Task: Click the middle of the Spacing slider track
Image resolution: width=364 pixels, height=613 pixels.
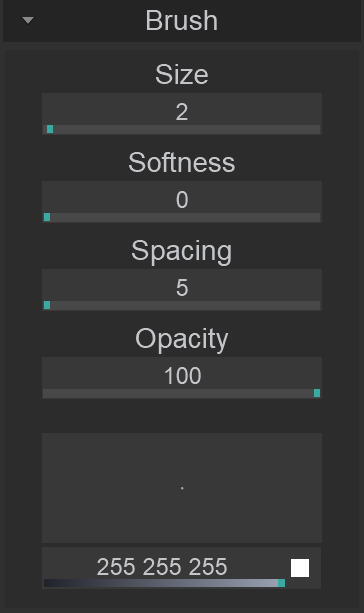Action: 182,305
